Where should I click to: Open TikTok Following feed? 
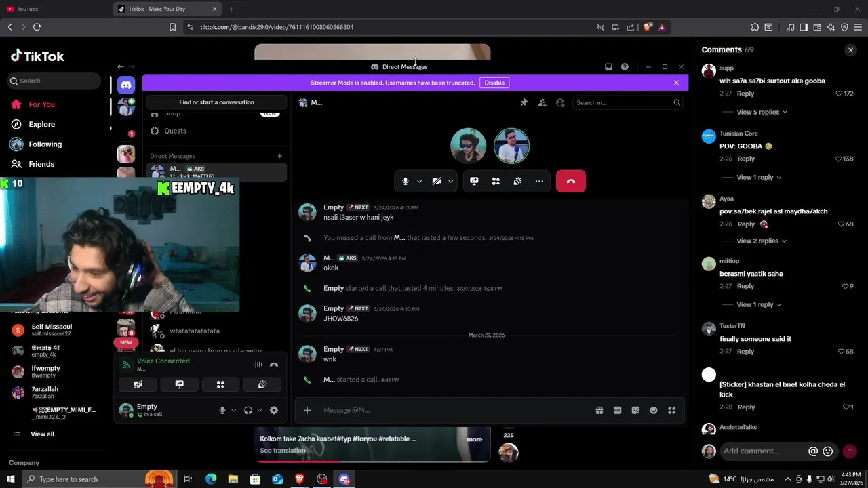pyautogui.click(x=45, y=144)
